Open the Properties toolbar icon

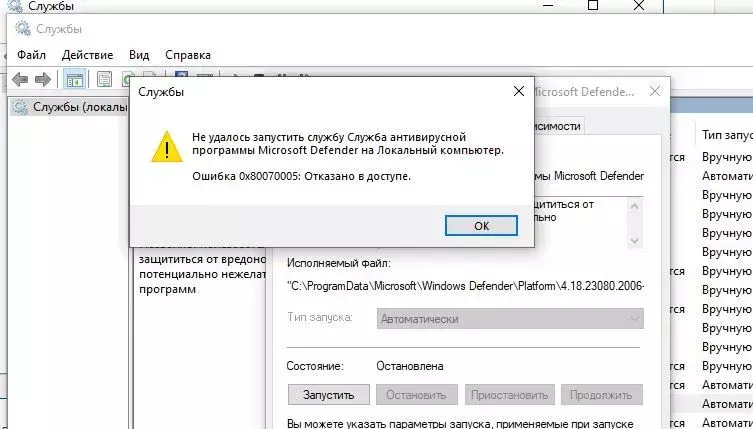tap(104, 79)
